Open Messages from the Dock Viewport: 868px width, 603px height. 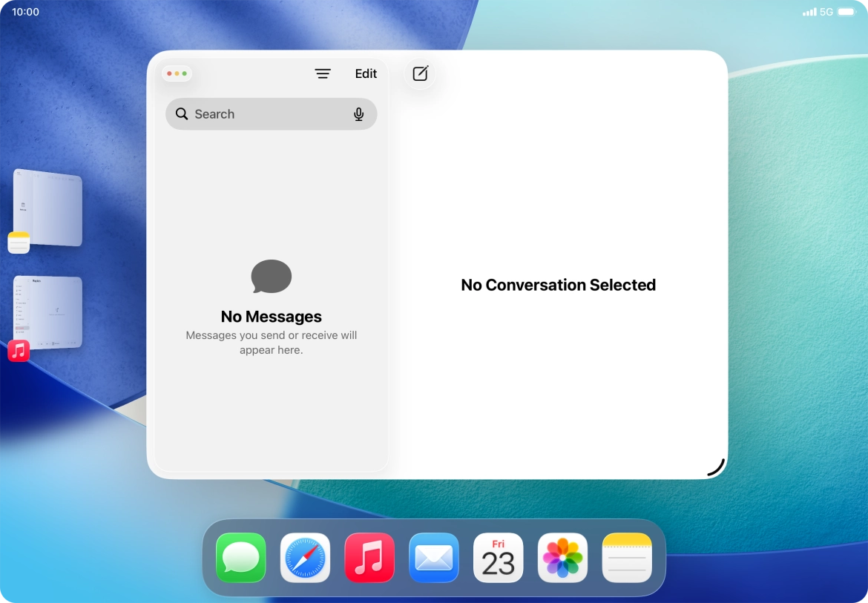pyautogui.click(x=240, y=558)
